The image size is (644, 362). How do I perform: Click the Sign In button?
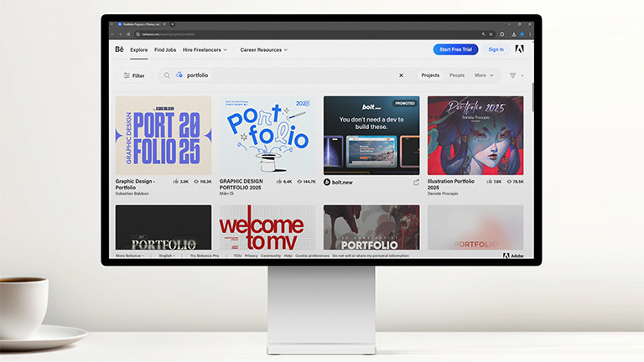496,49
